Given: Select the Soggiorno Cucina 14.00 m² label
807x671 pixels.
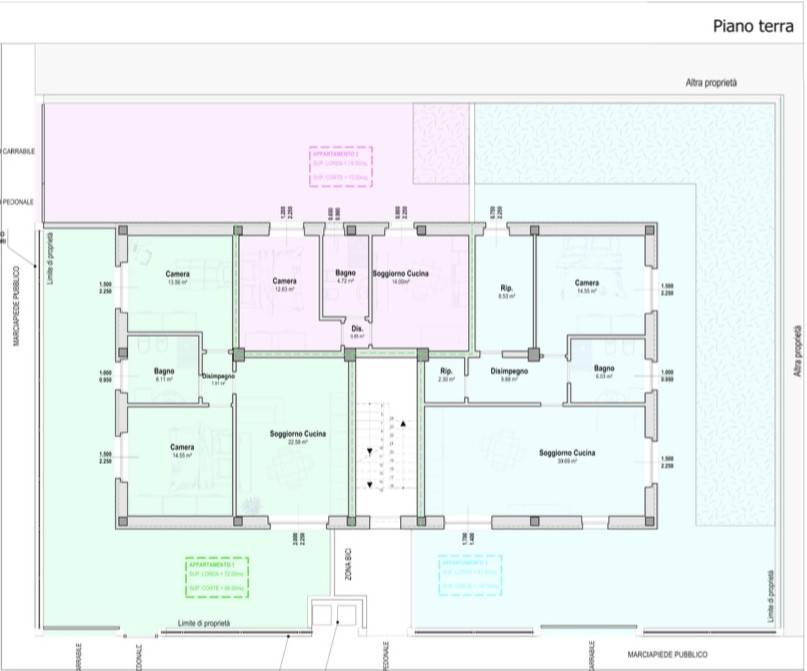Looking at the screenshot, I should [x=402, y=277].
